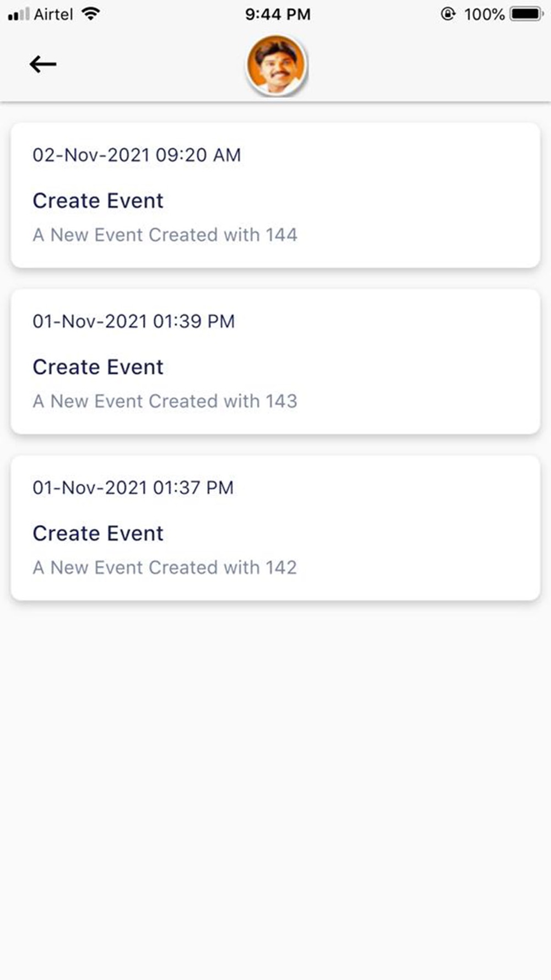Viewport: 551px width, 980px height.
Task: Tap the 100% battery percentage text
Action: 484,14
